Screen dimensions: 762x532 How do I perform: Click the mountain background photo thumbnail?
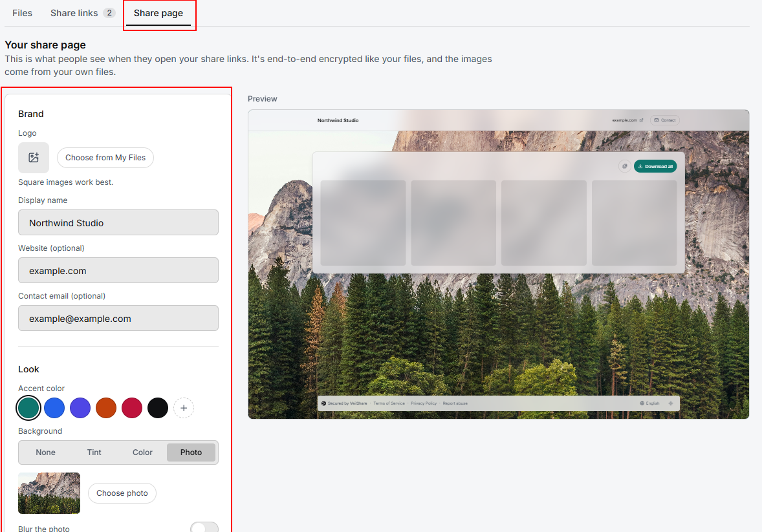[x=49, y=493]
